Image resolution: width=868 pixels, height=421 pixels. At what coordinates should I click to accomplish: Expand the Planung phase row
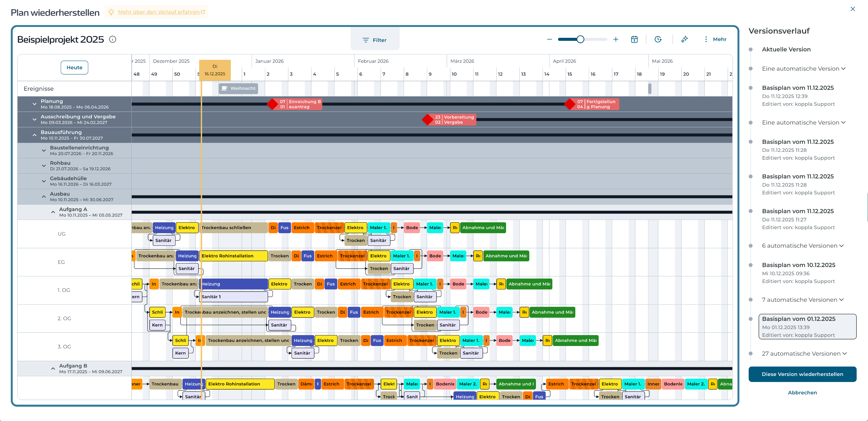pyautogui.click(x=34, y=104)
